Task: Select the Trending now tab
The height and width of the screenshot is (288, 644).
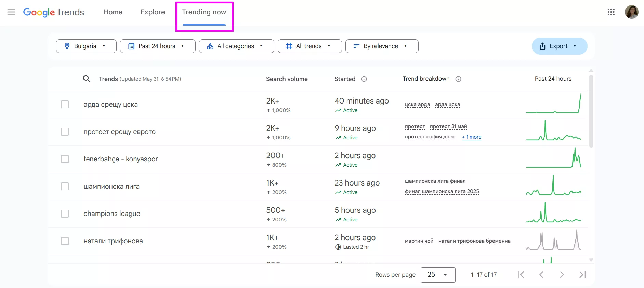Action: point(204,12)
